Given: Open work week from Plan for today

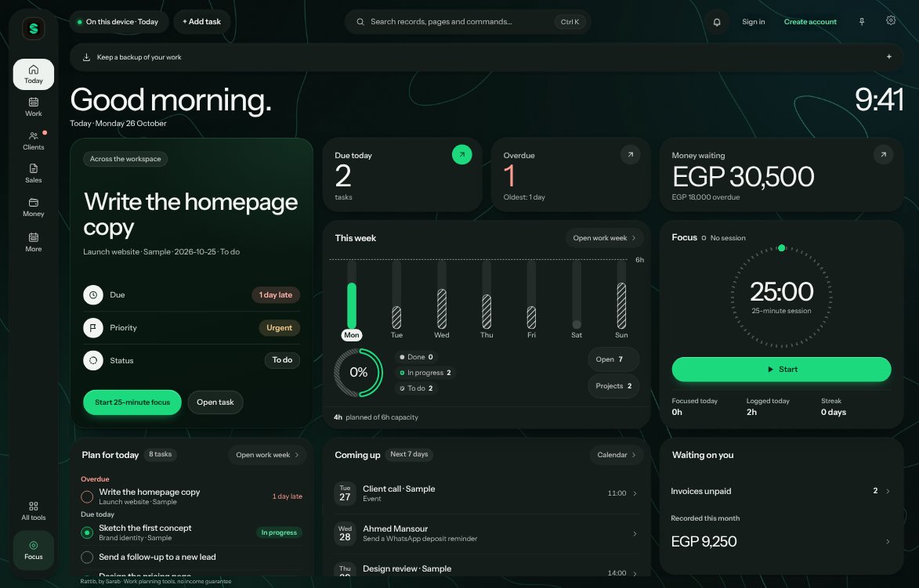Looking at the screenshot, I should [x=267, y=455].
